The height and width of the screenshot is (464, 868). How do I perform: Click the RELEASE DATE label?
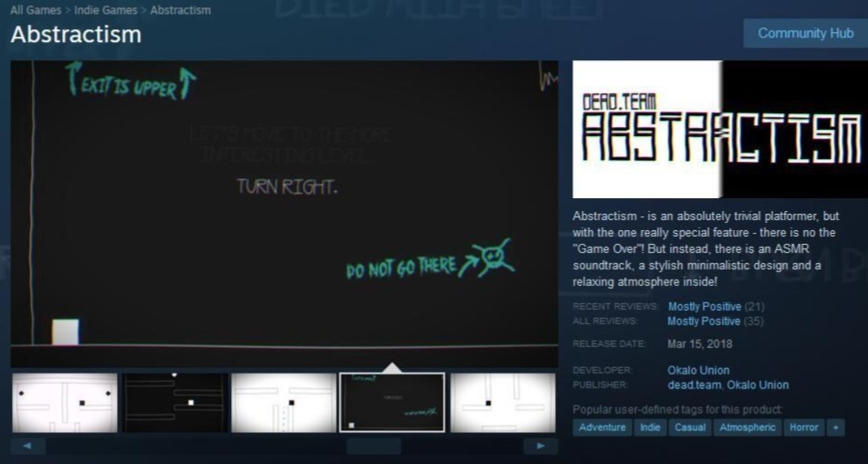pos(609,343)
